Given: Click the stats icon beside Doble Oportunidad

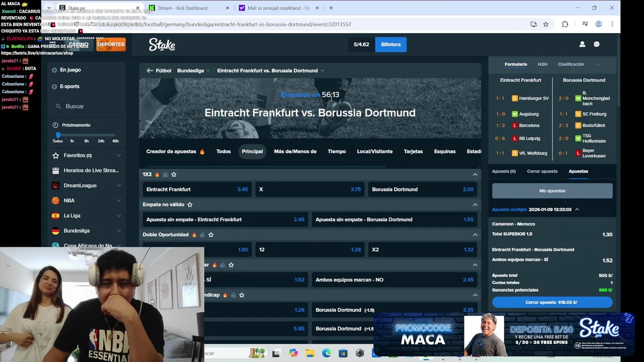Looking at the screenshot, I should point(202,235).
